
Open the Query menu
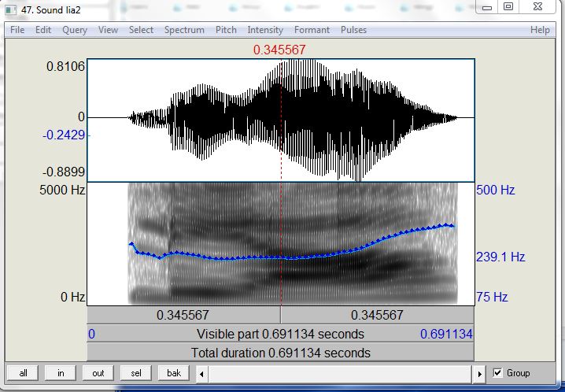75,30
